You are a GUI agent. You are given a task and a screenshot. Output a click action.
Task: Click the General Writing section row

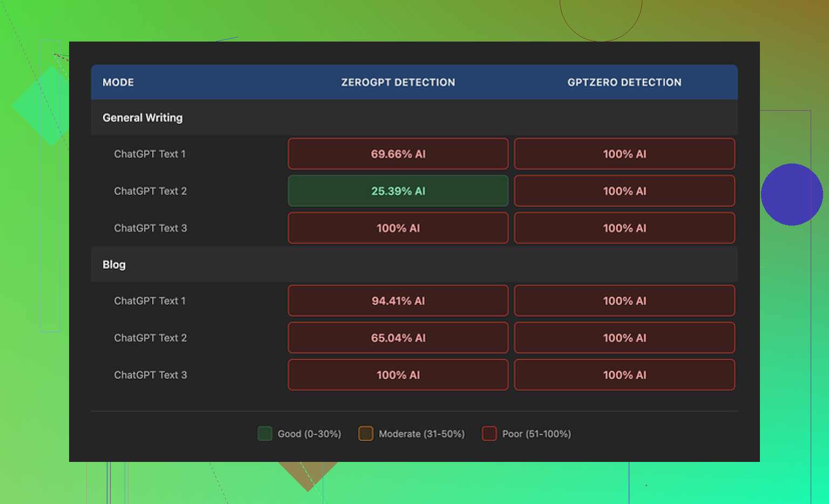tap(142, 118)
